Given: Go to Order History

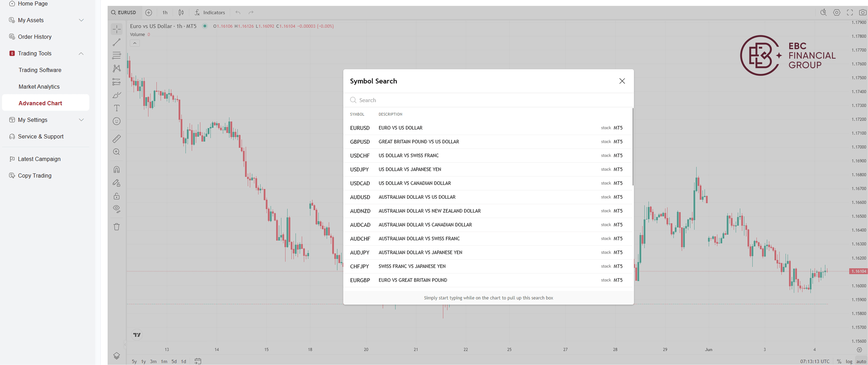Looking at the screenshot, I should (x=35, y=37).
